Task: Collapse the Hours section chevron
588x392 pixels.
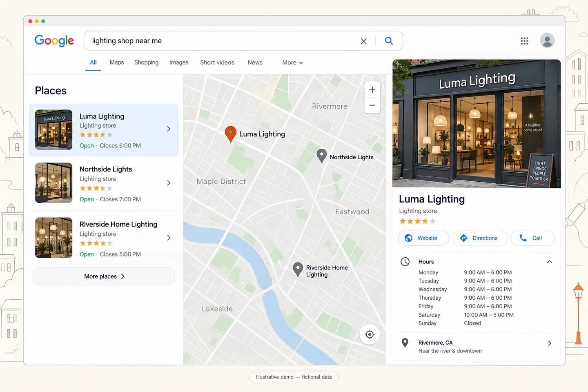Action: tap(550, 262)
